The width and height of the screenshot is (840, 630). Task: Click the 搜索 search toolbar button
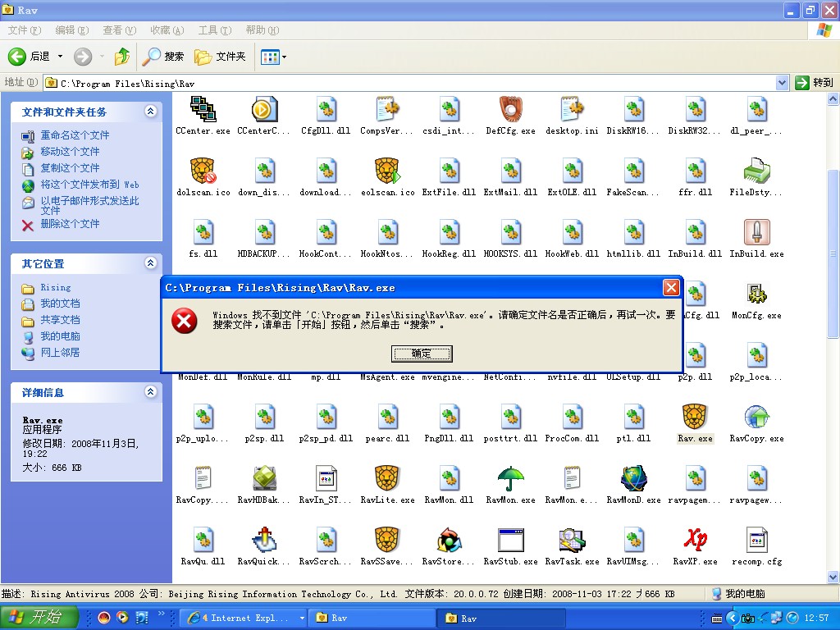[x=163, y=57]
